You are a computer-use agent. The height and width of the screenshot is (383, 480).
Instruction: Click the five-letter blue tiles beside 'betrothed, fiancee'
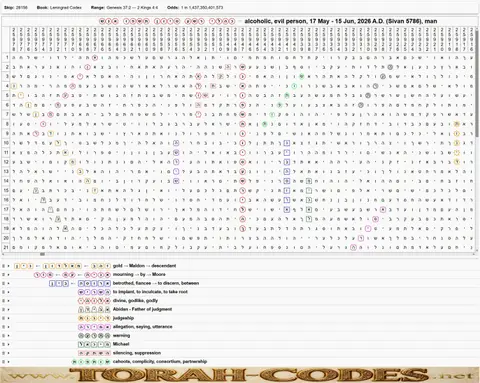click(x=94, y=283)
